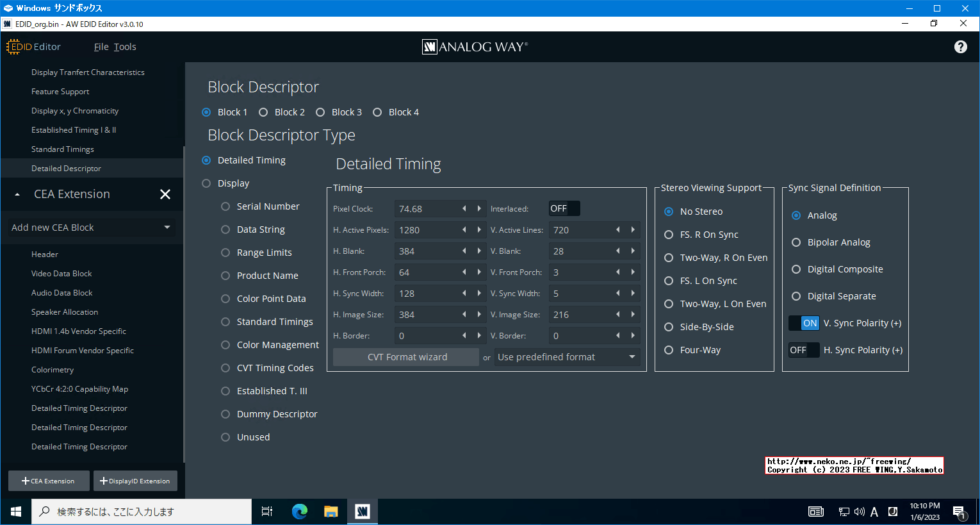Click the V. Active Lines input field
The width and height of the screenshot is (980, 525).
580,230
